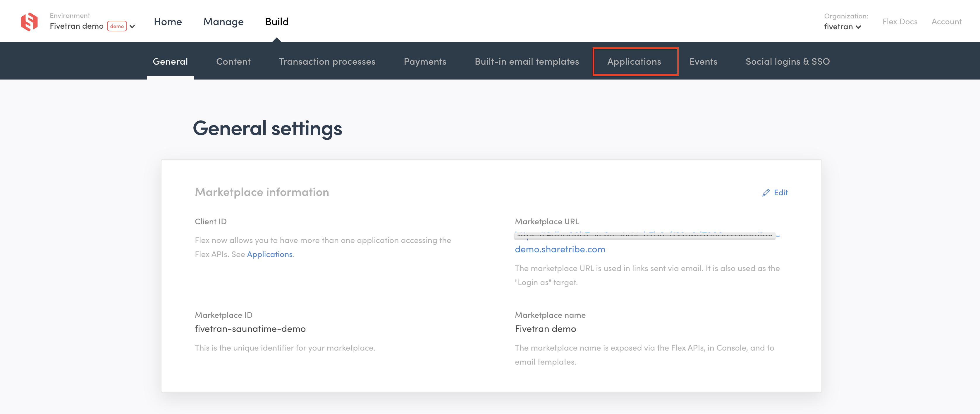Open the fivetran organization dropdown
Viewport: 980px width, 414px height.
[x=842, y=27]
